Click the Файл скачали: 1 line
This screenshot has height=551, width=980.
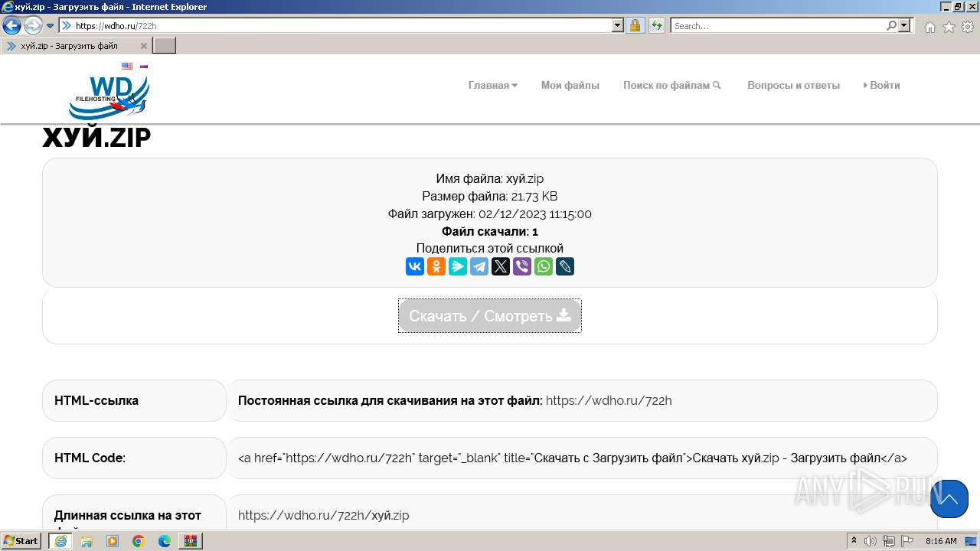point(490,231)
